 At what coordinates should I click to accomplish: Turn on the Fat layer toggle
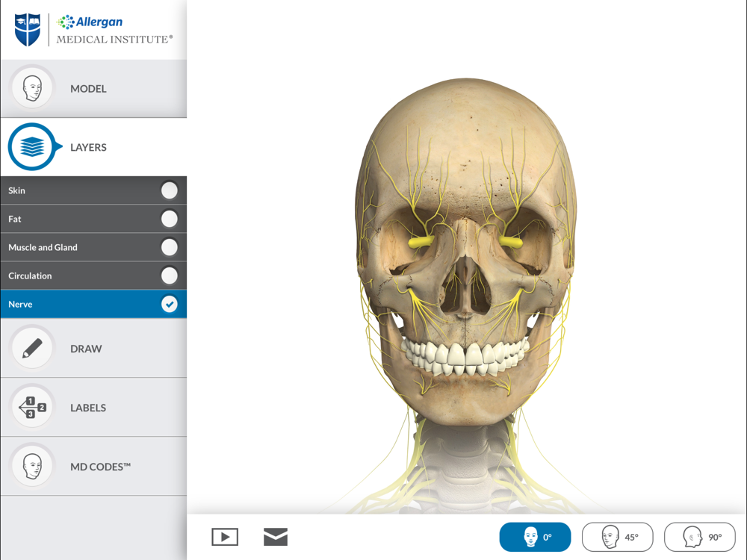169,219
